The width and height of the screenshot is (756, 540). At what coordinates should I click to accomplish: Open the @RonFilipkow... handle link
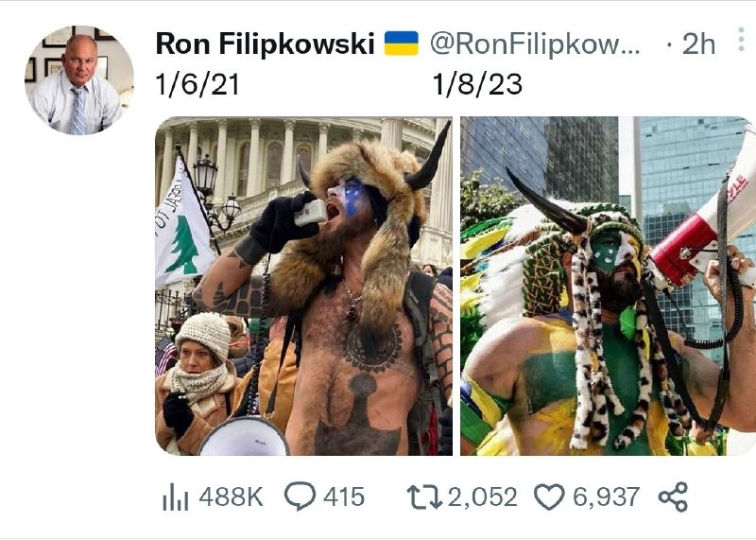click(x=534, y=44)
